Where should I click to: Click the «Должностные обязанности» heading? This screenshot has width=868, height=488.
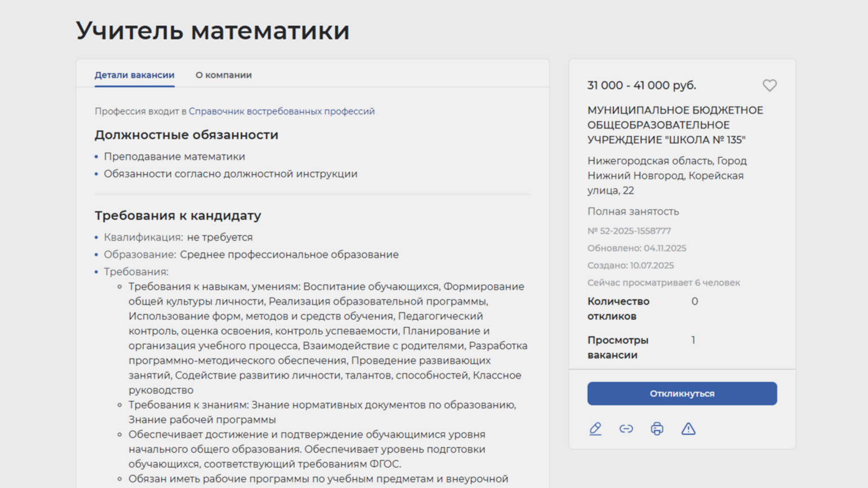(186, 135)
